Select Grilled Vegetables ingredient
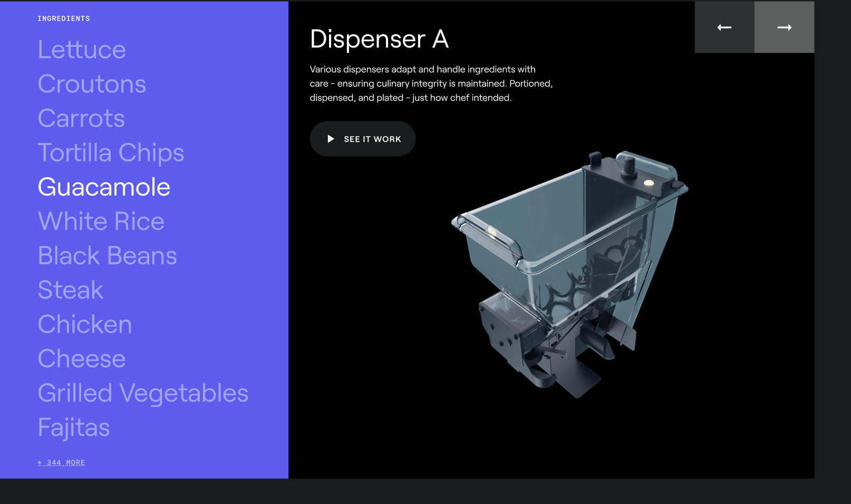 click(x=143, y=393)
